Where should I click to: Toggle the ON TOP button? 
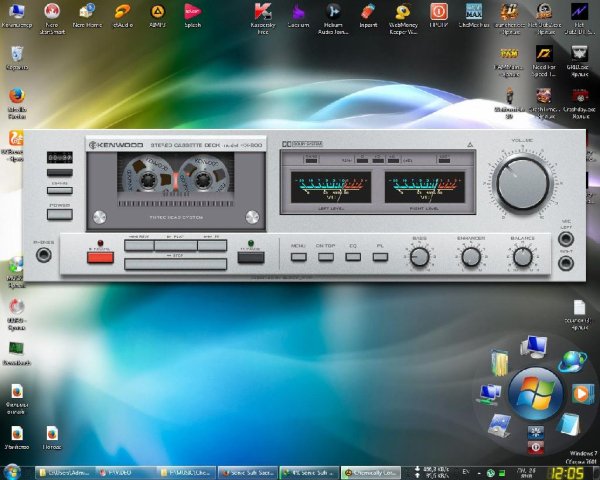tap(326, 257)
